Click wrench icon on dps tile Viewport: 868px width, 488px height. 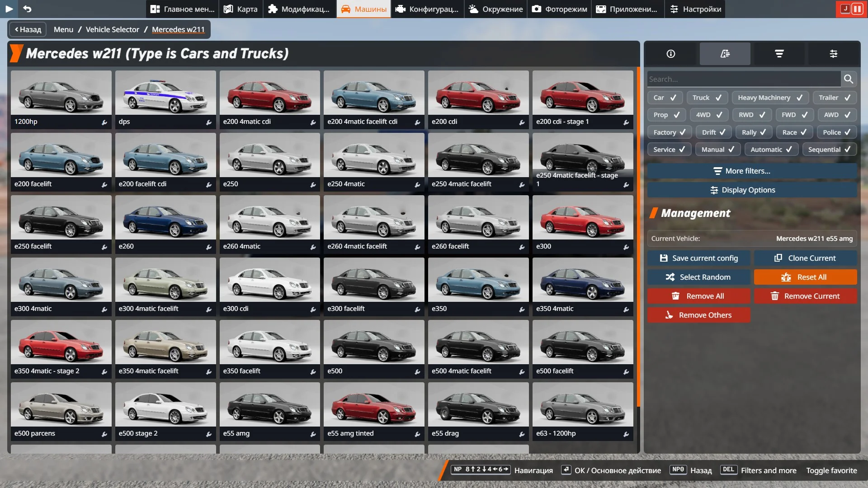(x=209, y=122)
